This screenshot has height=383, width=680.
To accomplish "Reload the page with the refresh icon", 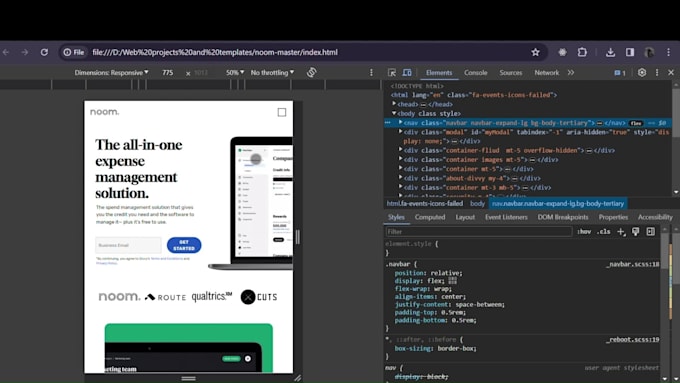I will (x=44, y=52).
